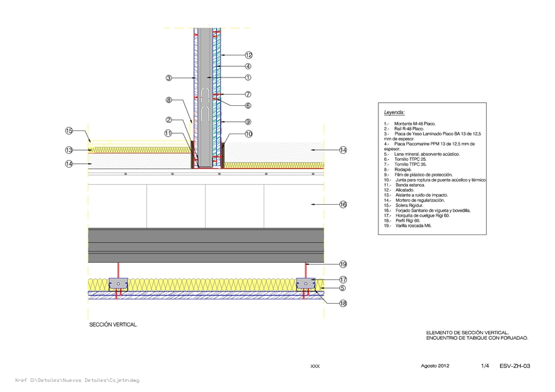
Task: Select the Agosto 2012 date text
Action: click(435, 366)
